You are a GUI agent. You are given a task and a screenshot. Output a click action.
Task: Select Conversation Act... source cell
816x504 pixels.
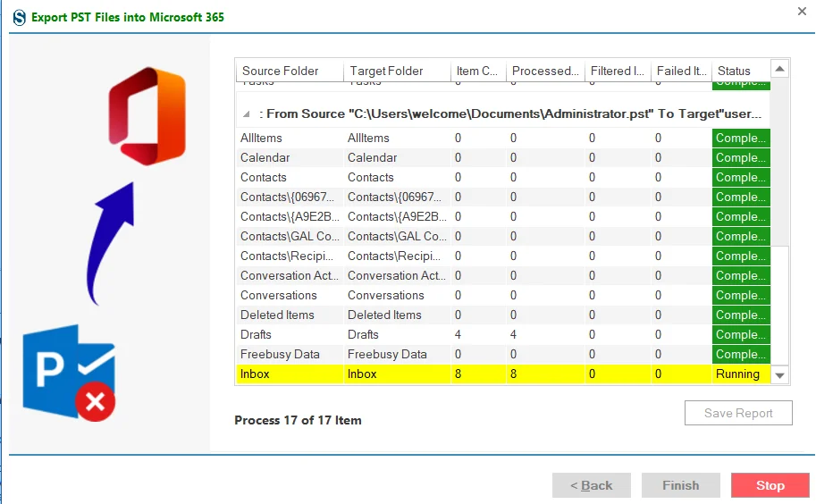(290, 275)
